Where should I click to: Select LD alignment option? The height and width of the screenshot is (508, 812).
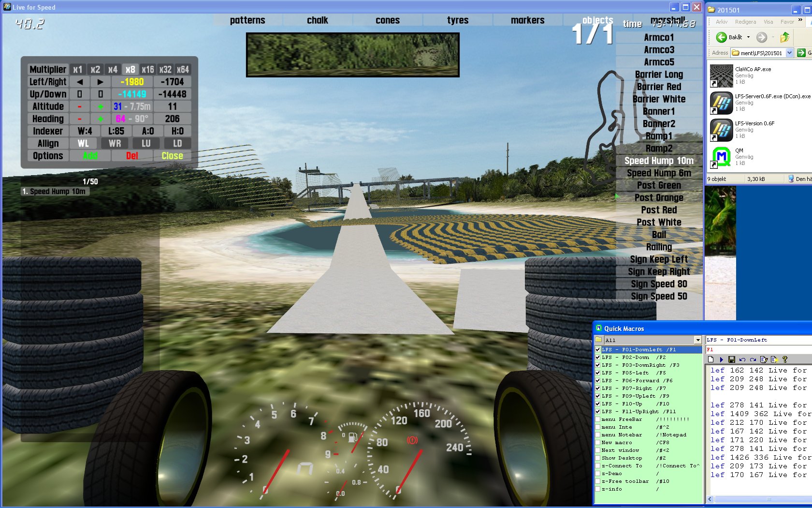coord(177,143)
